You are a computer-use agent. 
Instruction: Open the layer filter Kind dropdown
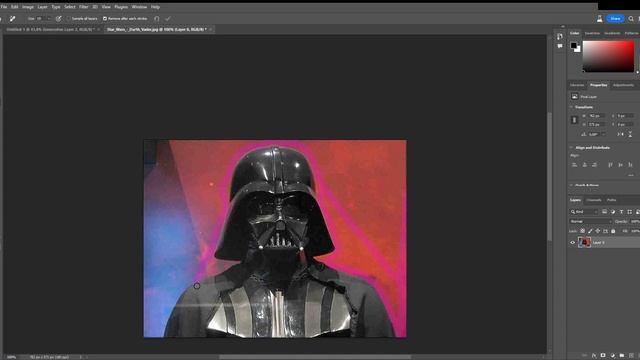tap(584, 212)
